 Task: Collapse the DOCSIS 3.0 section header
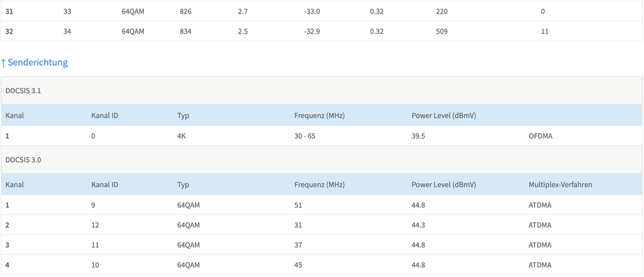(x=23, y=159)
